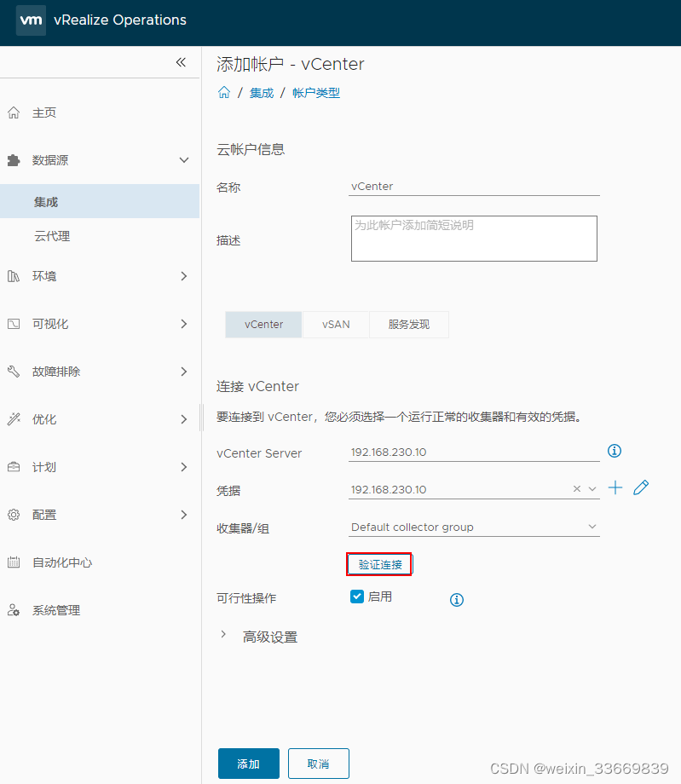Viewport: 681px width, 784px height.
Task: Expand the 故障排除 menu section
Action: pyautogui.click(x=184, y=372)
